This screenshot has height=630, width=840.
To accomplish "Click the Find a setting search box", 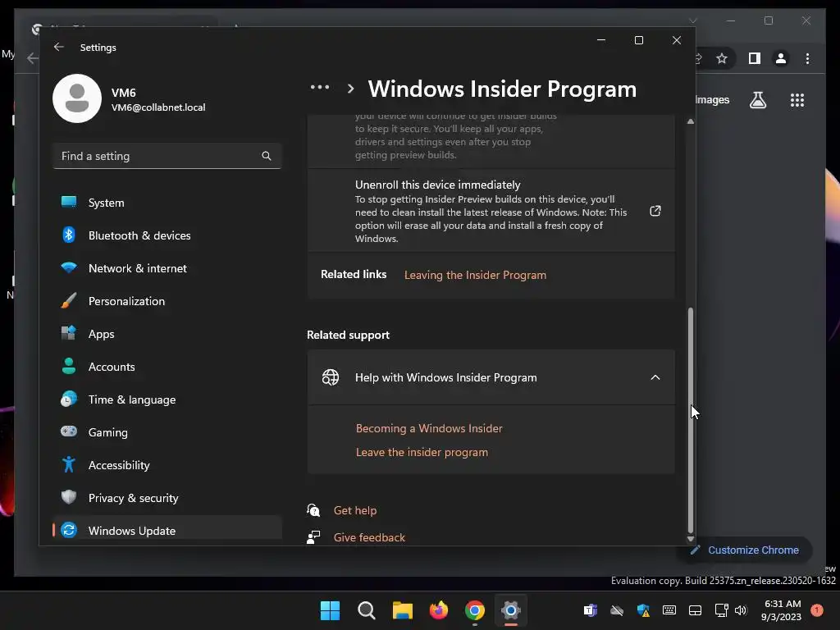I will [x=167, y=156].
